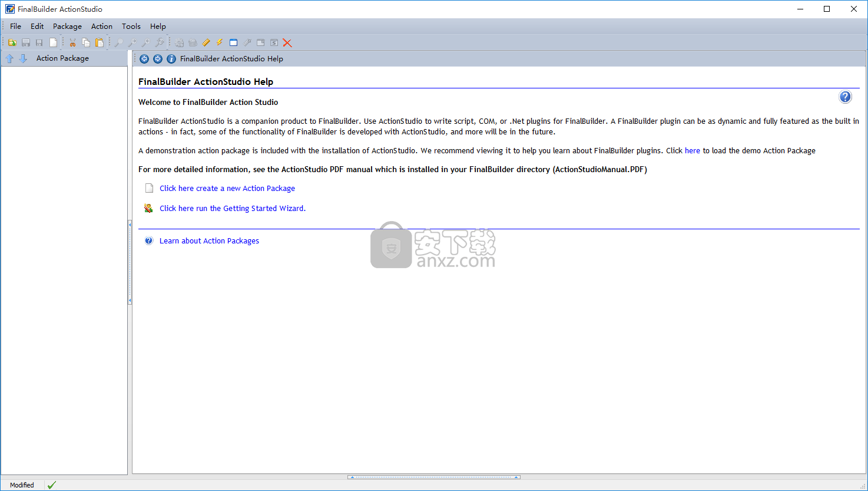Open the Help menu
The image size is (868, 491).
158,26
